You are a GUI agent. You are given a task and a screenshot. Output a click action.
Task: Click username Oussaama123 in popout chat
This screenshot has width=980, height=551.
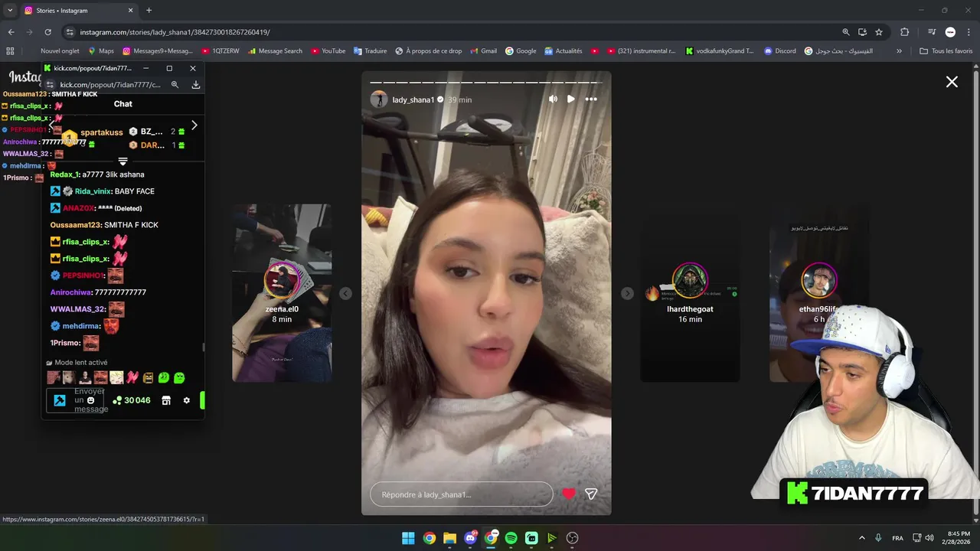75,225
